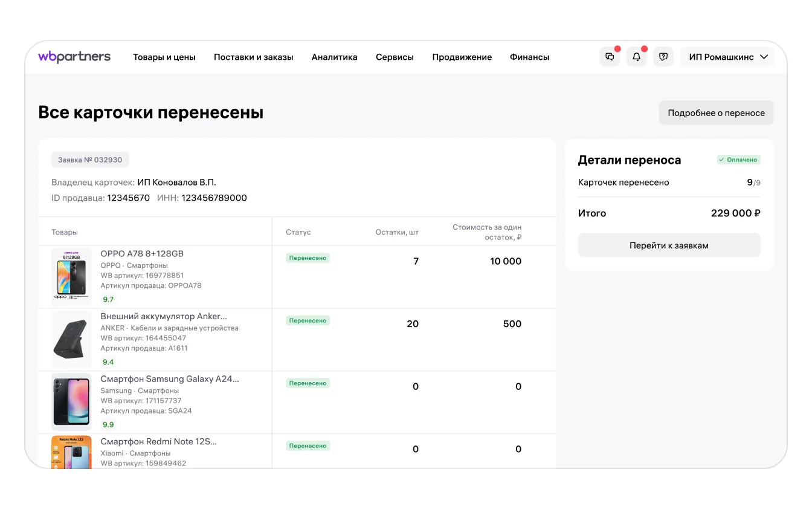
Task: Click Артикул продавца: A1611
Action: (144, 349)
